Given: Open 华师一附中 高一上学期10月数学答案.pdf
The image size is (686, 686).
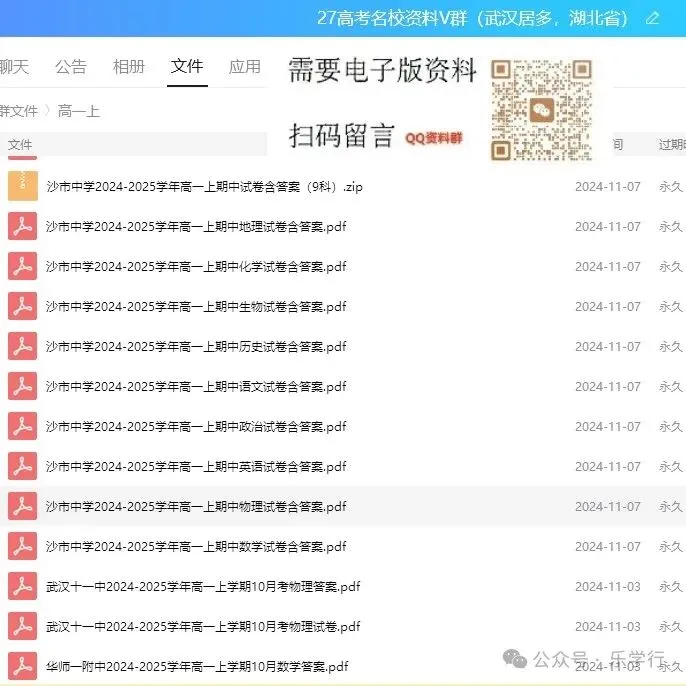Looking at the screenshot, I should point(197,667).
